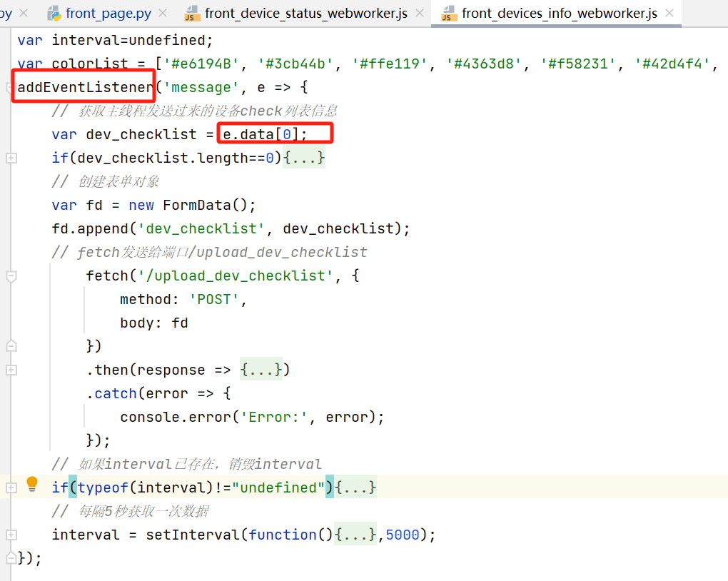Click JS file icon on front_device_status_webworker.js tab
The height and width of the screenshot is (581, 728).
tap(192, 14)
